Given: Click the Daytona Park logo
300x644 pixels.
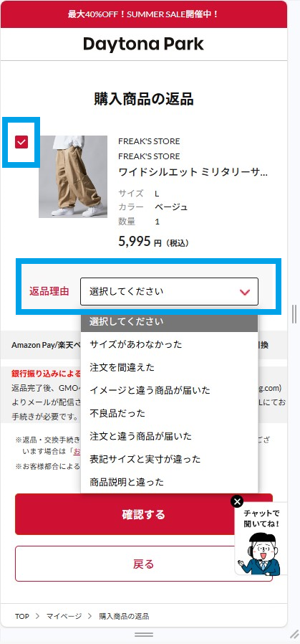Looking at the screenshot, I should pyautogui.click(x=143, y=44).
